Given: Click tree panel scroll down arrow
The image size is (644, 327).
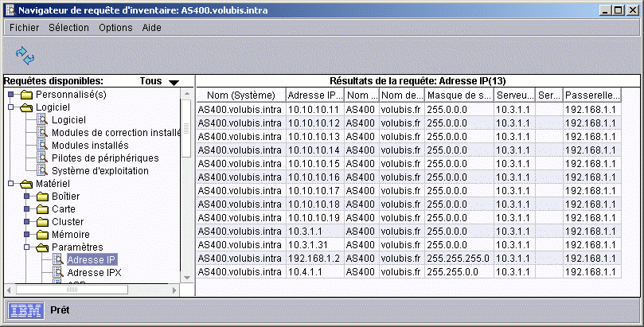Looking at the screenshot, I should point(186,278).
